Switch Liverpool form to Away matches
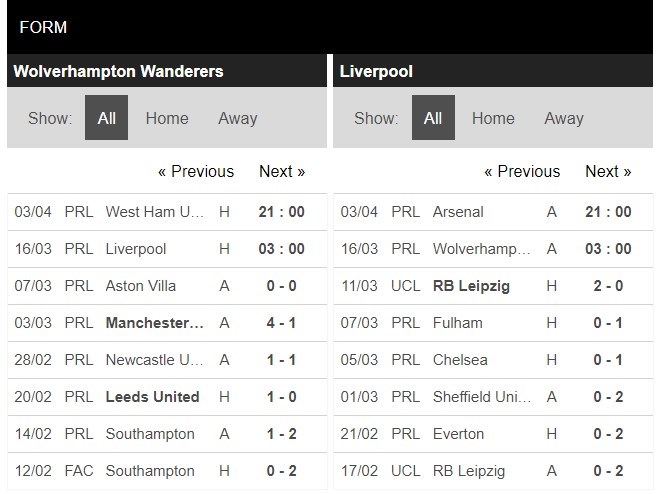Image resolution: width=659 pixels, height=494 pixels. [563, 118]
